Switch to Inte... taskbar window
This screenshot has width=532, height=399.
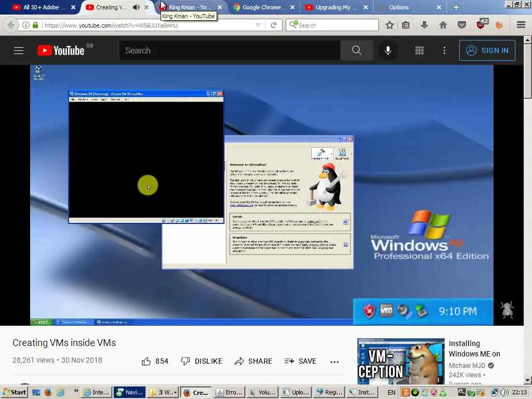coord(97,392)
